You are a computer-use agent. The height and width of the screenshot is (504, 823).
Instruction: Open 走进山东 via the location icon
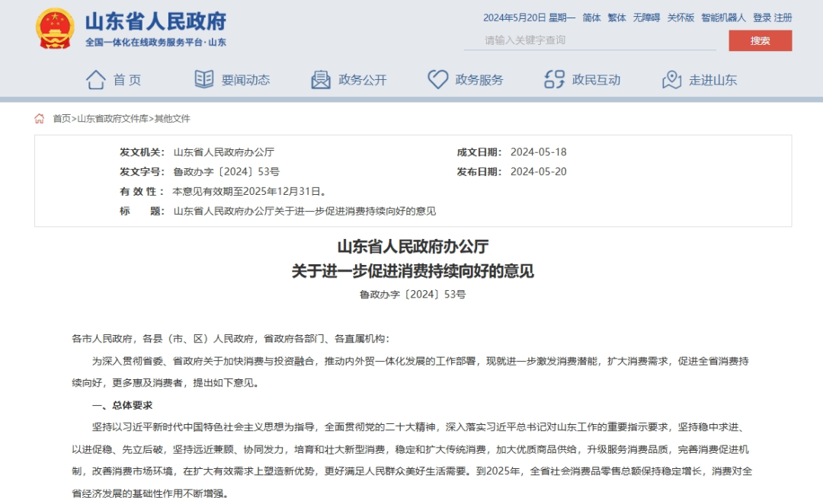coord(673,78)
